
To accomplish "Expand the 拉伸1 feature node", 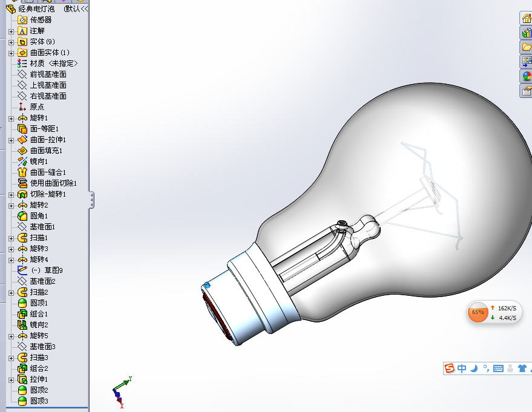I will (x=11, y=380).
